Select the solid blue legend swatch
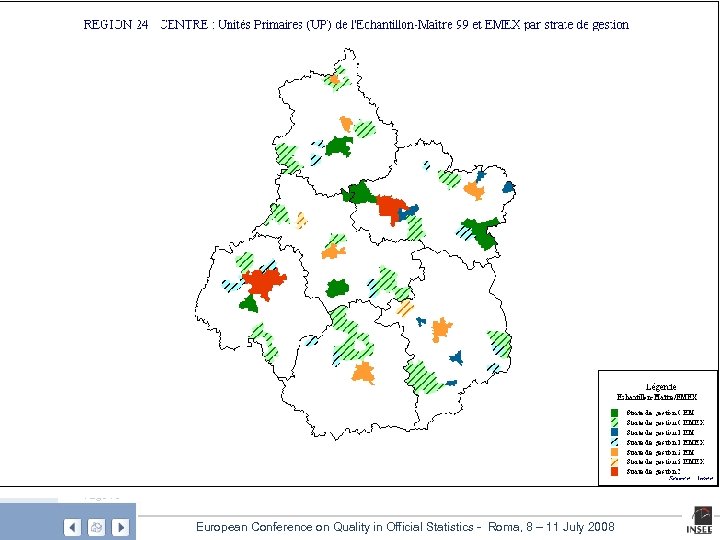The width and height of the screenshot is (720, 540). (614, 433)
